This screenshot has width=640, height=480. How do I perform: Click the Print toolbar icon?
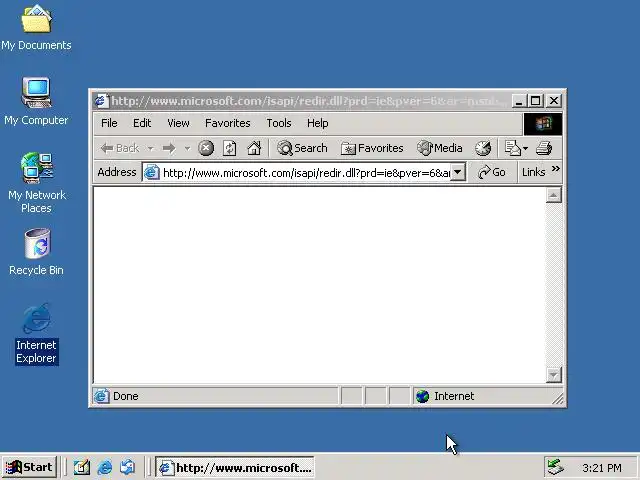click(x=544, y=148)
